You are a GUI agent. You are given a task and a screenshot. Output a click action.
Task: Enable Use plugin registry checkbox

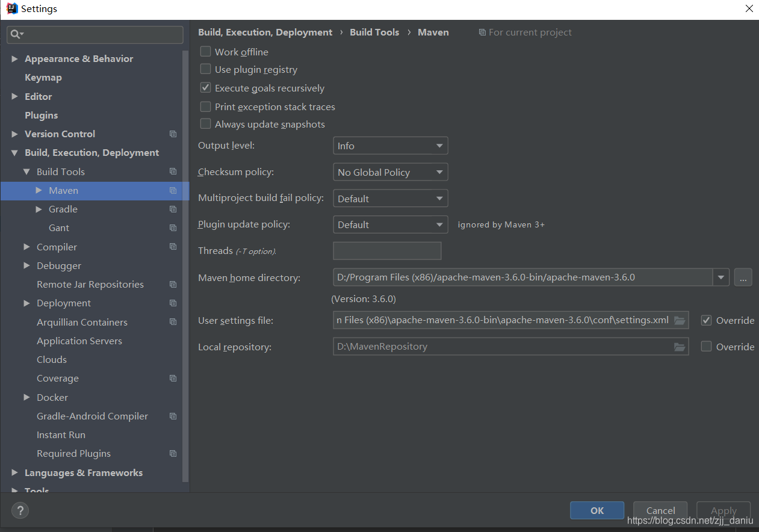[x=205, y=69]
